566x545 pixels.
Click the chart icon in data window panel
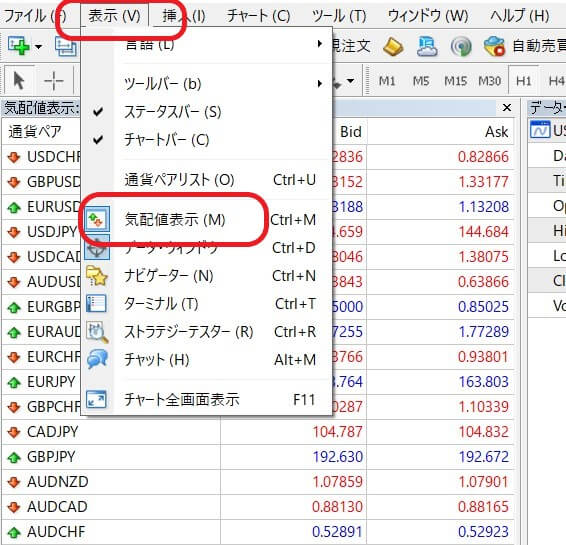[x=540, y=130]
